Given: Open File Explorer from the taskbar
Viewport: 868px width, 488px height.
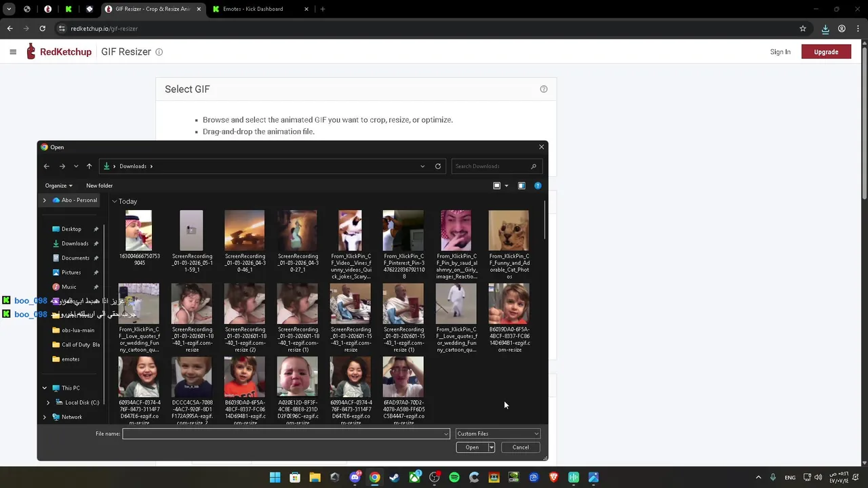Looking at the screenshot, I should (x=315, y=477).
